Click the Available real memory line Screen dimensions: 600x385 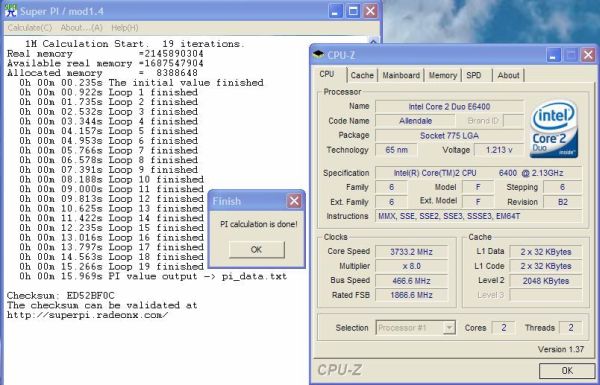coord(105,63)
